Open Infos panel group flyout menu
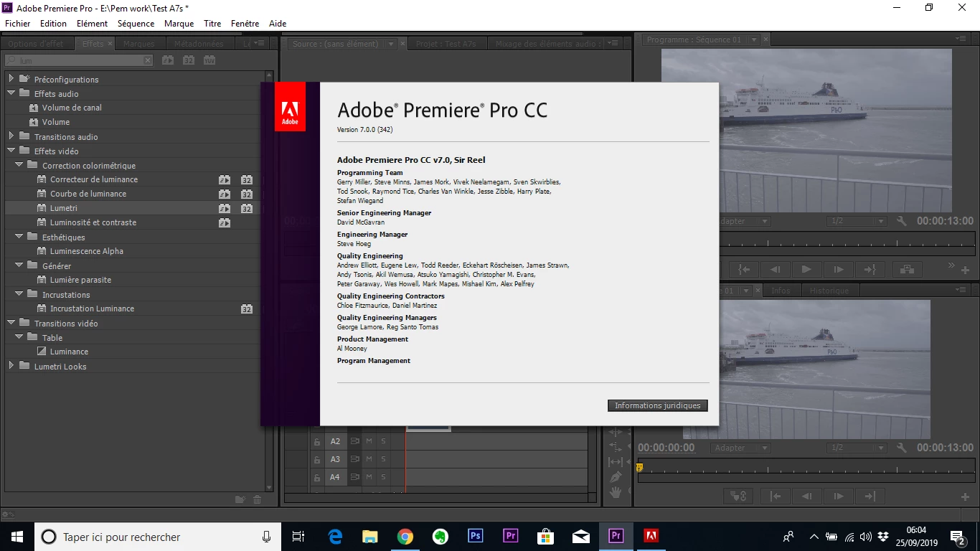Screen dimensions: 980x551 (x=962, y=290)
